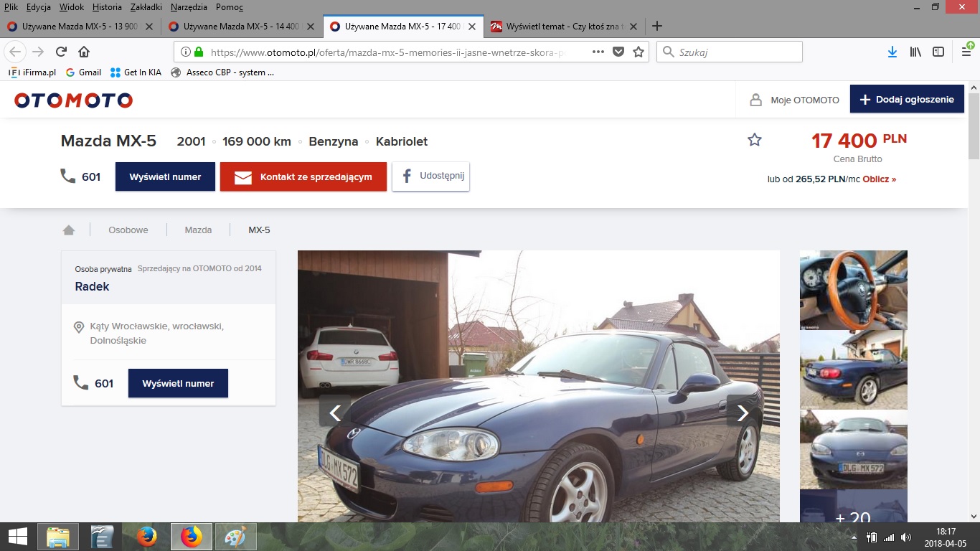
Task: Click the browser Forward arrow button
Action: [38, 52]
